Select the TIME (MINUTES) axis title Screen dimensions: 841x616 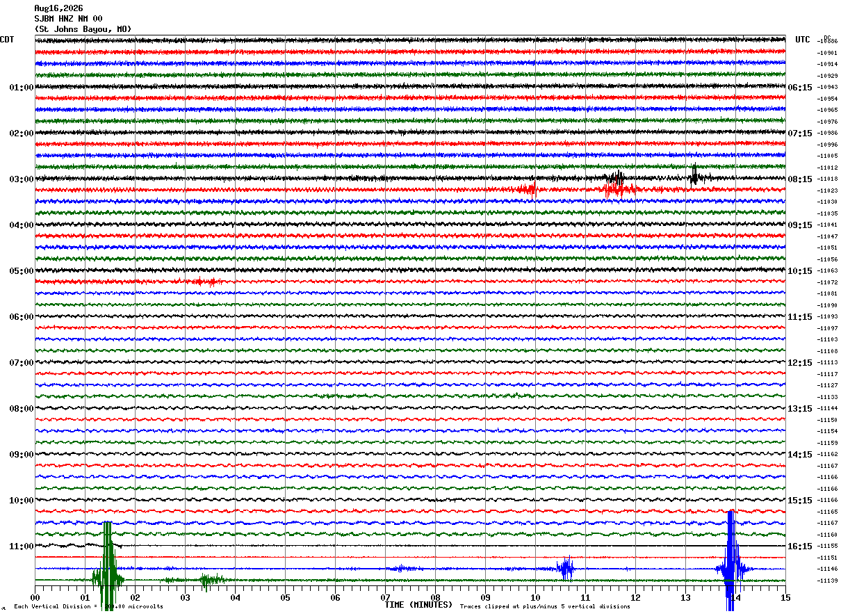coord(418,605)
